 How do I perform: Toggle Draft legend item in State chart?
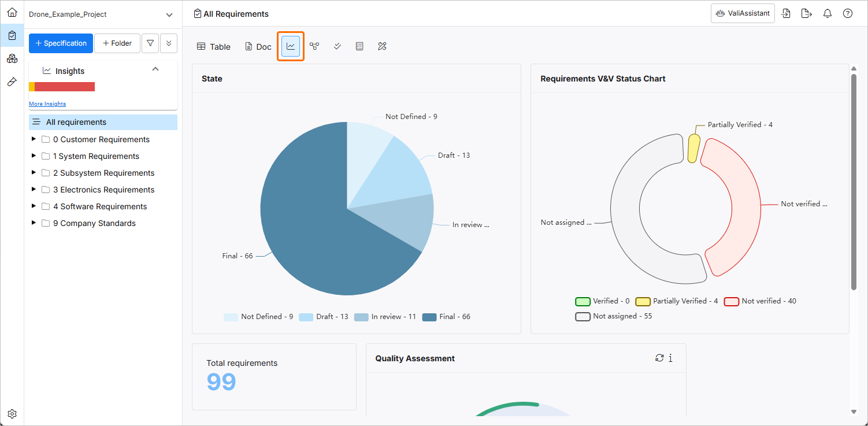pos(324,317)
